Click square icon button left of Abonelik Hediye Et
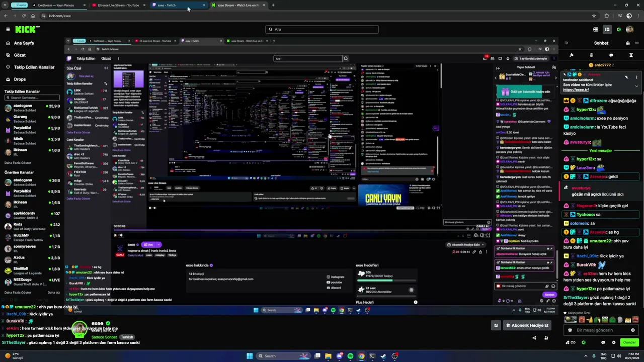This screenshot has width=644, height=362. [496, 325]
